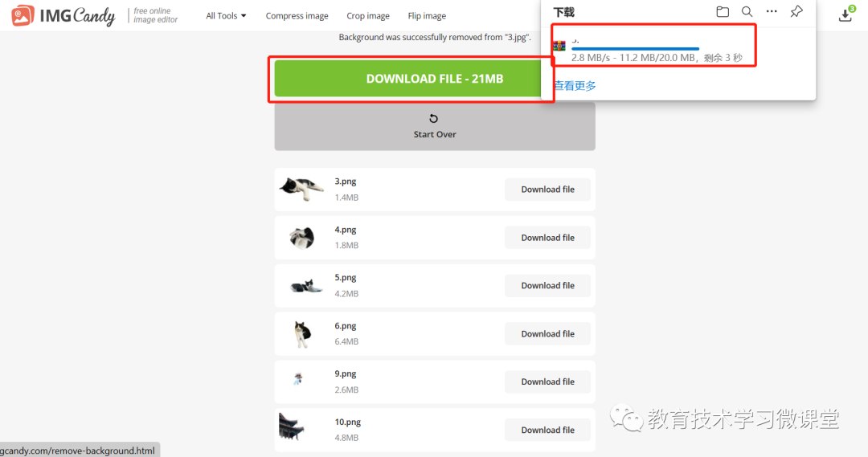The height and width of the screenshot is (457, 868).
Task: Download file 3.png
Action: (x=547, y=190)
